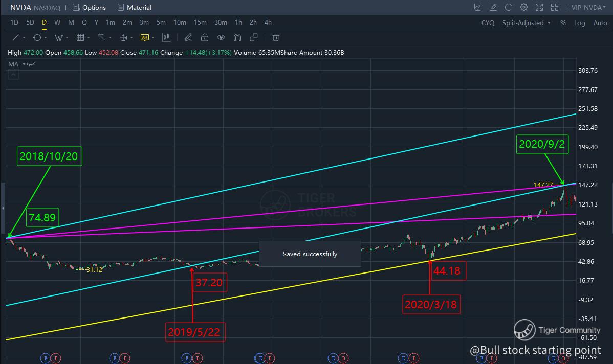Select the grid Fibonacci tool
This screenshot has height=364, width=613.
[80, 37]
